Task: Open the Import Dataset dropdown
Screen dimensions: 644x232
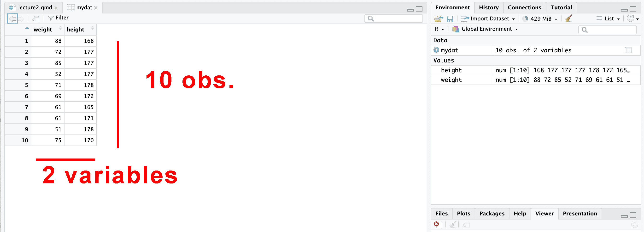Action: [x=487, y=19]
